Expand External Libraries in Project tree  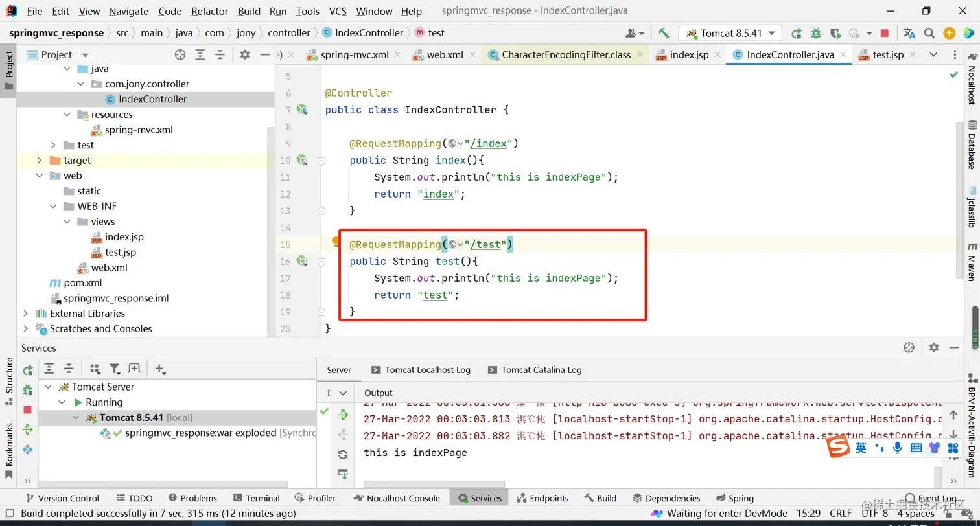pos(26,314)
